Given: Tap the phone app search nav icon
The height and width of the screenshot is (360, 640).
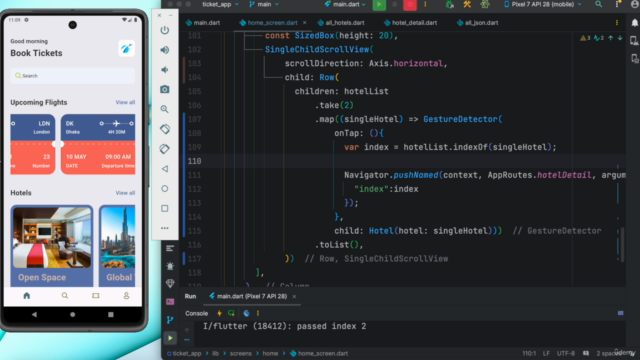Looking at the screenshot, I should coord(65,296).
